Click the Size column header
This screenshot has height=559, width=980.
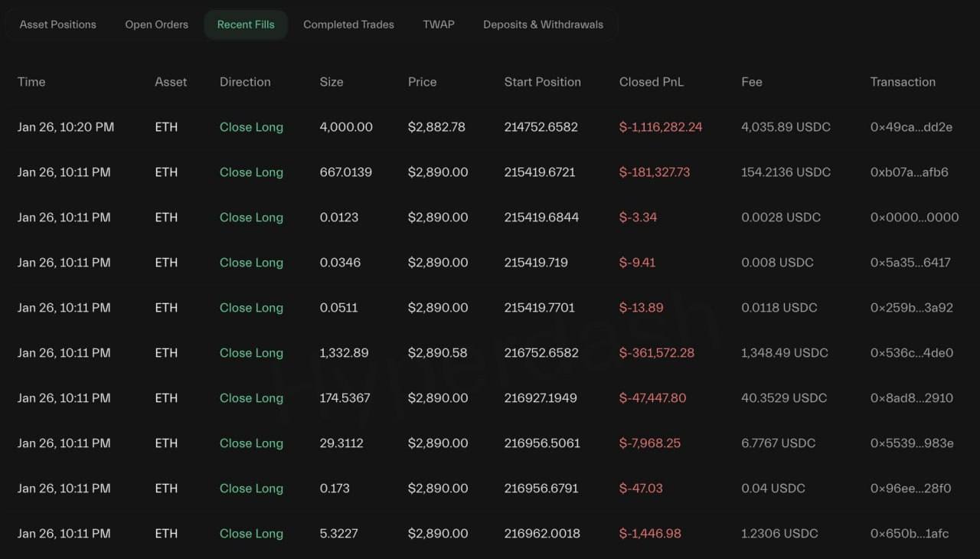332,82
